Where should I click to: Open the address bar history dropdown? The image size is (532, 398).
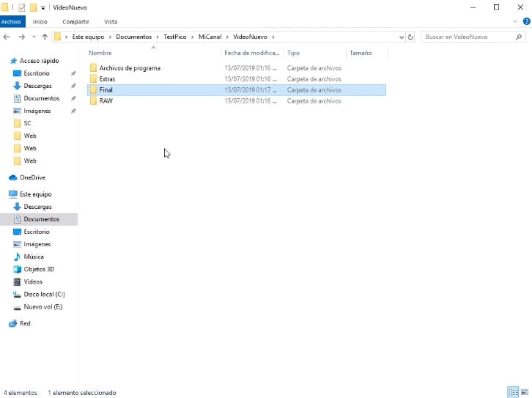coord(401,37)
